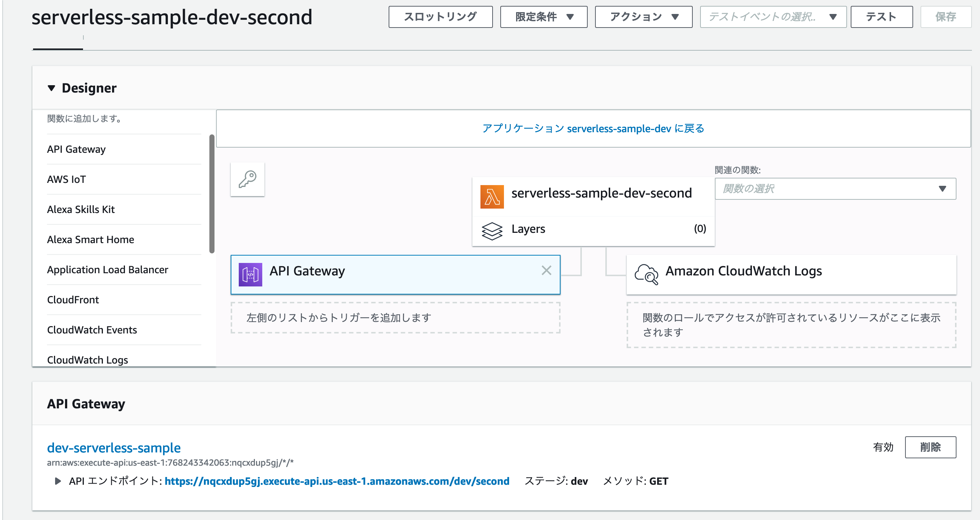This screenshot has width=980, height=520.
Task: Click the 有効 status text
Action: [x=883, y=447]
